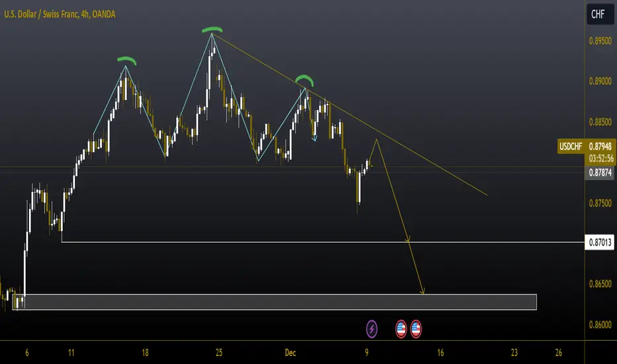The height and width of the screenshot is (364, 617).
Task: Click the 9 date label on time axis
Action: tap(367, 353)
